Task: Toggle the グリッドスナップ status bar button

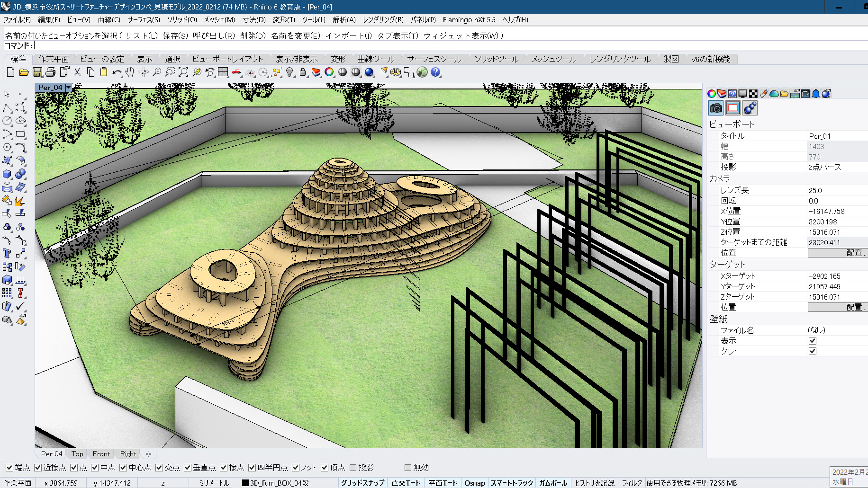Action: 362,483
